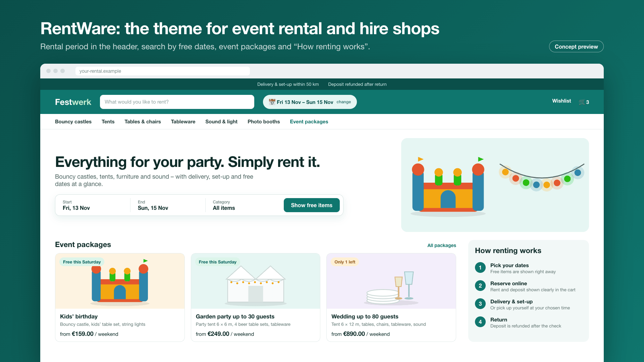Image resolution: width=644 pixels, height=362 pixels.
Task: Open the Wishlist
Action: click(x=561, y=101)
